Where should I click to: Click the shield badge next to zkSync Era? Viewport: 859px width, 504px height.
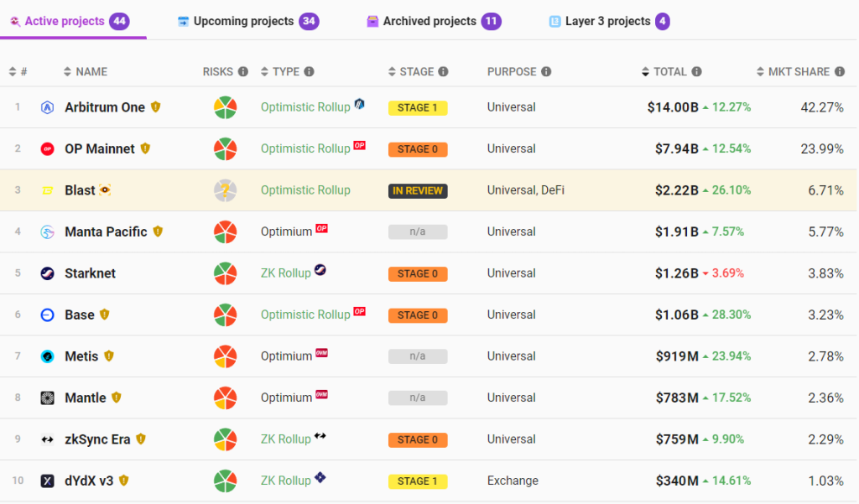pyautogui.click(x=141, y=439)
